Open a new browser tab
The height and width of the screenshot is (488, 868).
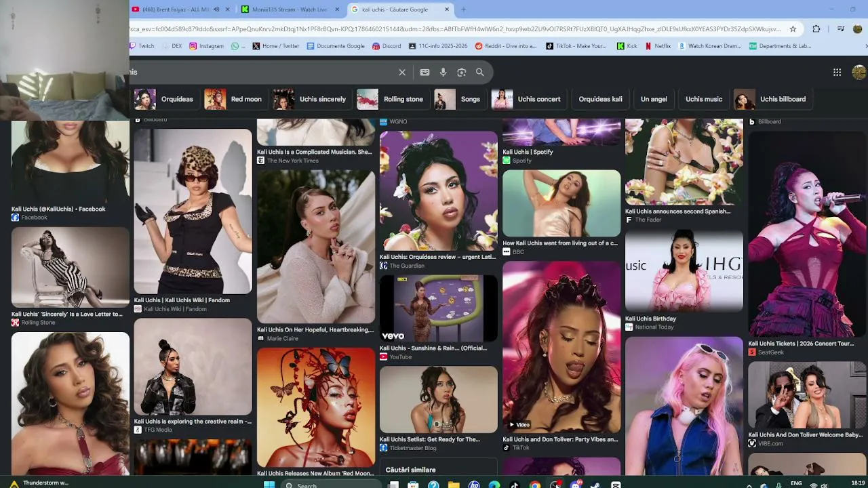464,9
